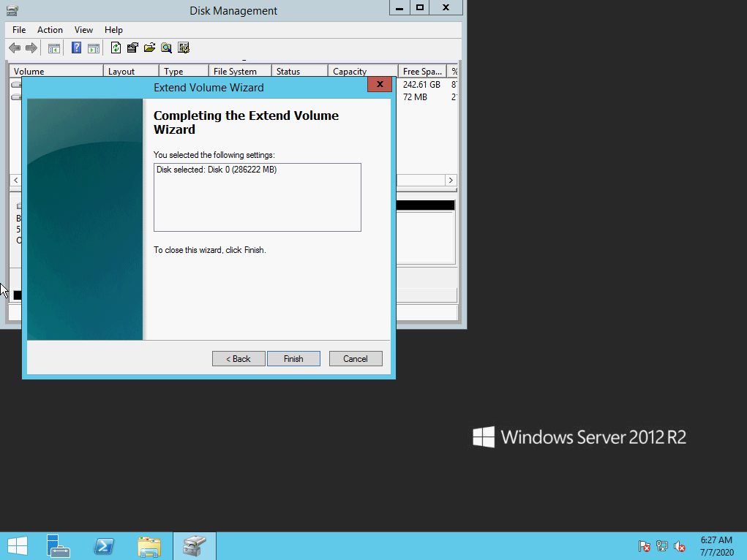Launch Server Manager from the taskbar
This screenshot has height=560, width=747.
point(58,545)
